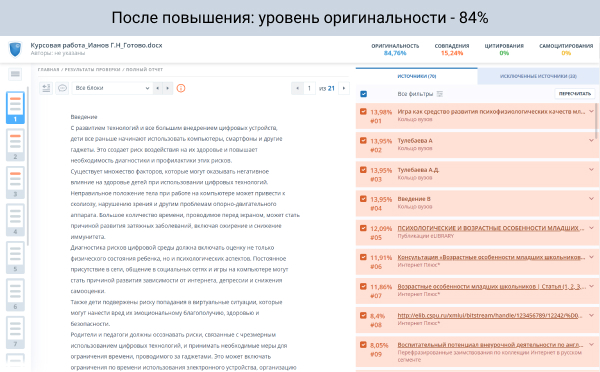Screen dimensions: 600x372
Task: Go to previous page arrow
Action: [x=297, y=88]
